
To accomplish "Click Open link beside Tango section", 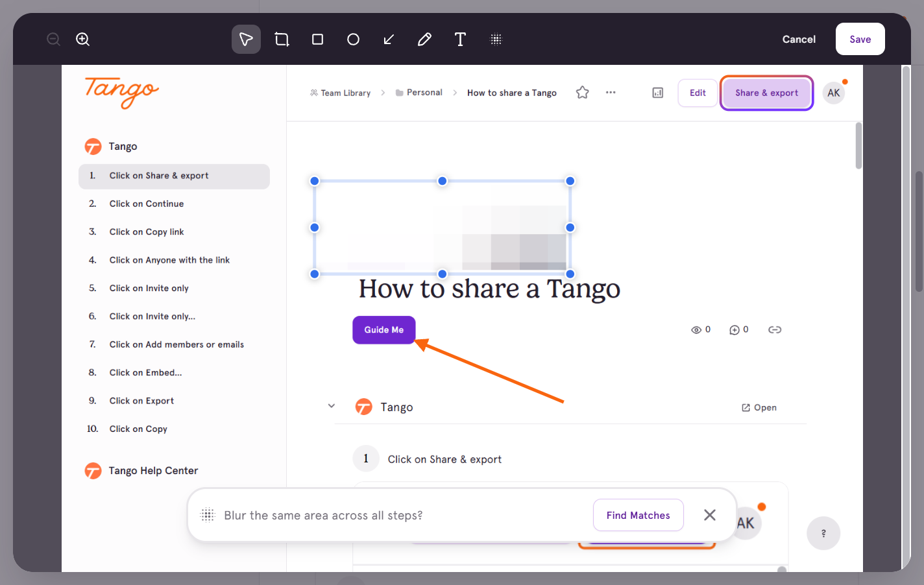I will tap(759, 407).
